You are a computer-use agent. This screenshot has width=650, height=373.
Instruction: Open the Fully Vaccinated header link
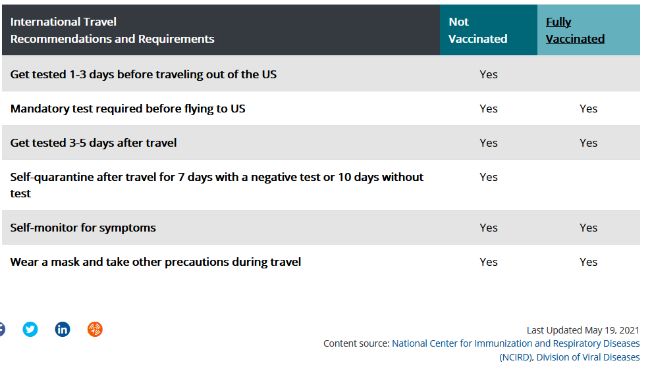[575, 30]
